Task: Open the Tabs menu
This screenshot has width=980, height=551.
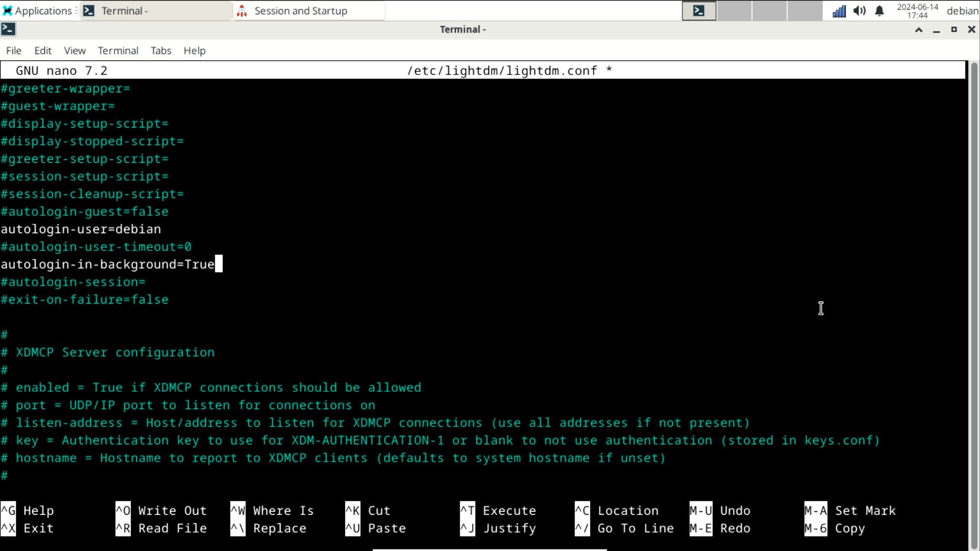Action: (x=161, y=51)
